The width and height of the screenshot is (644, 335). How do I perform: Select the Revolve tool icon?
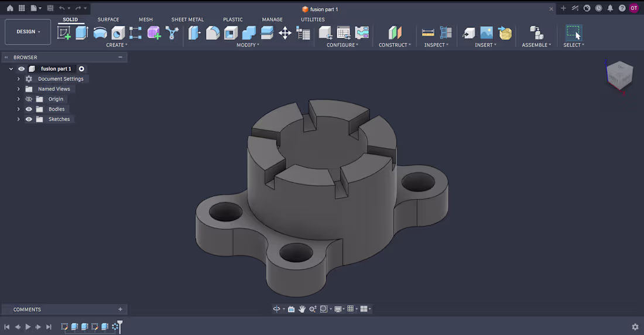point(100,33)
